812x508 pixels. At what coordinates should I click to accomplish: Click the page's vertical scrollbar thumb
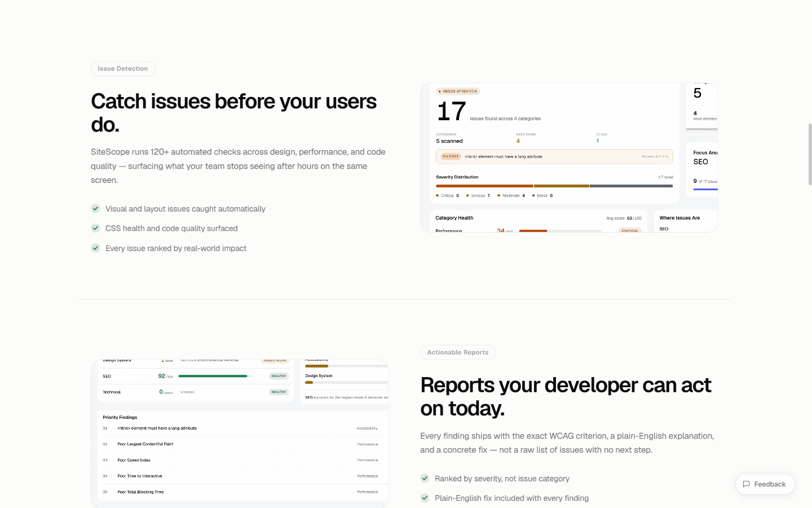click(x=810, y=154)
